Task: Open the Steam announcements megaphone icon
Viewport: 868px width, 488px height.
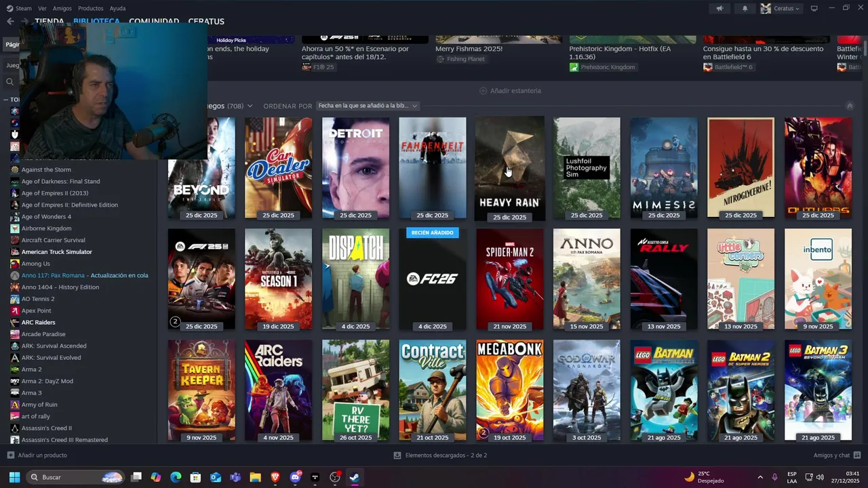Action: (x=719, y=8)
